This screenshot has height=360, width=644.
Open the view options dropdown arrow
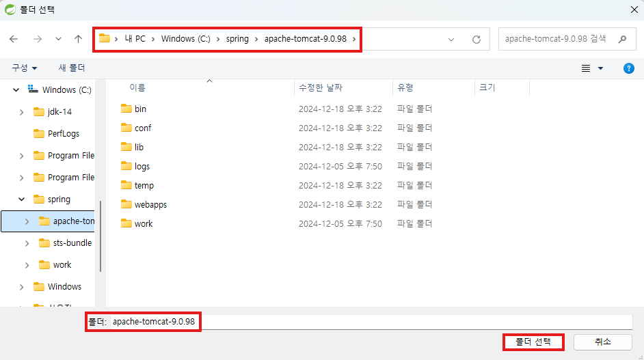click(x=600, y=68)
